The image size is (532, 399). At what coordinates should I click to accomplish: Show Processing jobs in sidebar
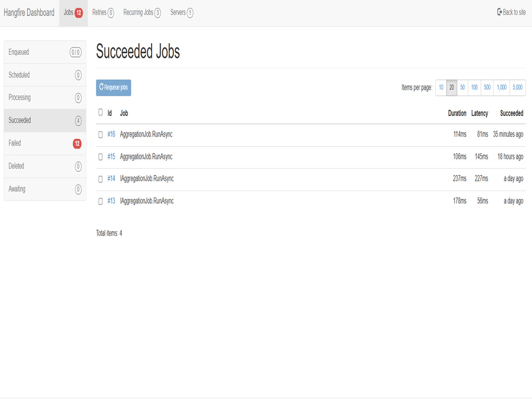click(45, 98)
